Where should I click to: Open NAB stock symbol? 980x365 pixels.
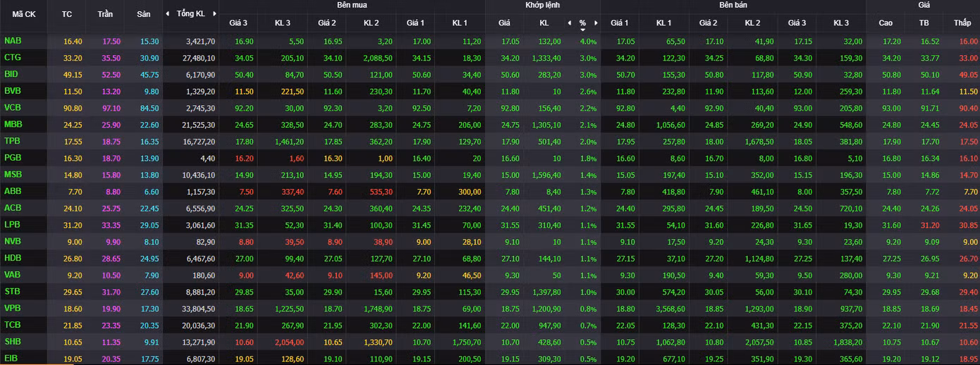click(x=12, y=41)
